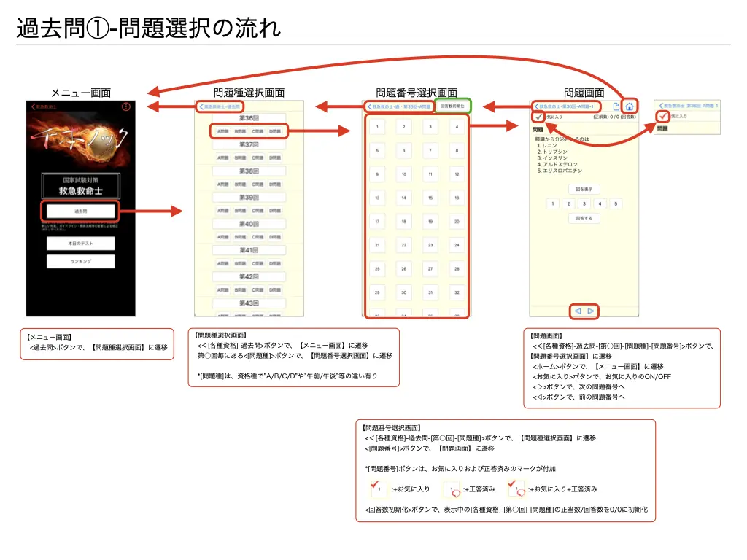
Task: Go back via 第36回-A問題-1 link on main question screen
Action: (565, 106)
